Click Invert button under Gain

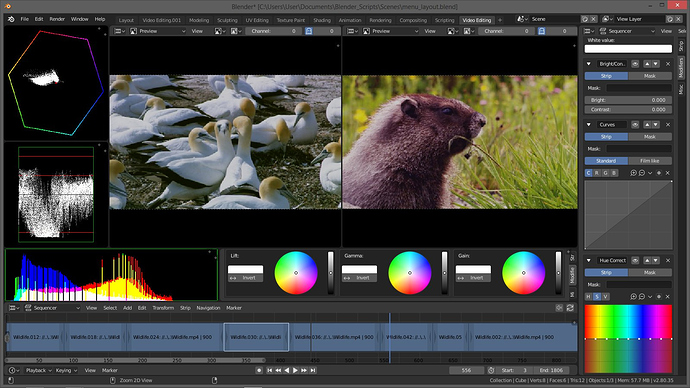point(473,278)
